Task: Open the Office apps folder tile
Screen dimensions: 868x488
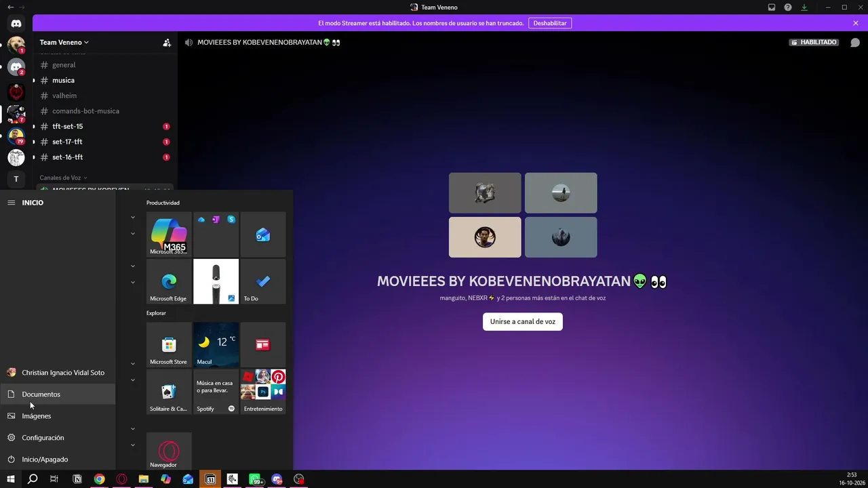Action: click(x=216, y=235)
